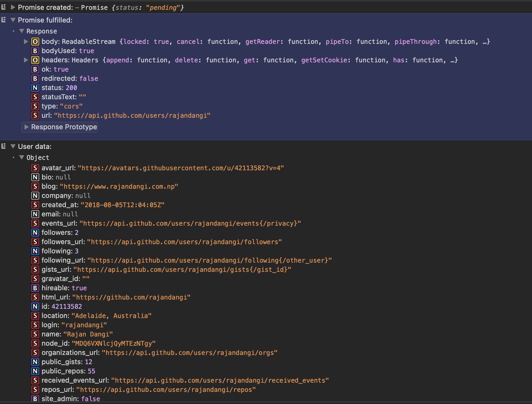Collapse the Promise fulfilled entry
The width and height of the screenshot is (532, 404).
point(13,20)
